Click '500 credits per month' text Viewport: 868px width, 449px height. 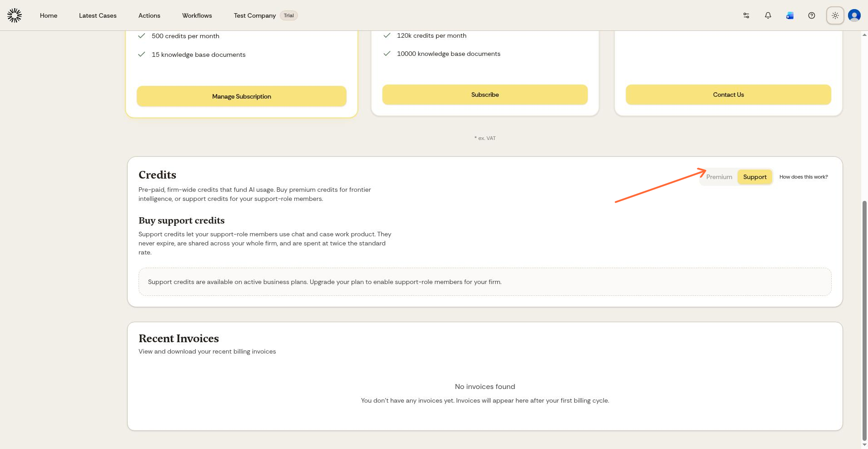(x=185, y=36)
